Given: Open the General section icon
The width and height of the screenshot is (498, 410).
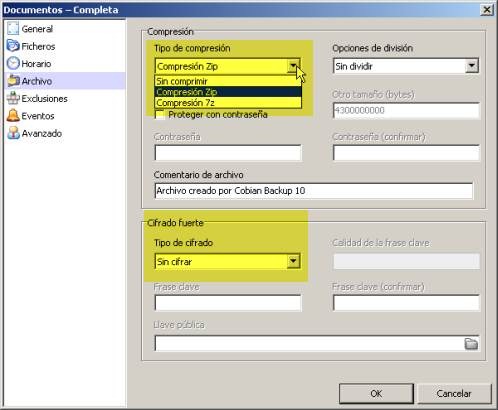Looking at the screenshot, I should click(x=13, y=29).
